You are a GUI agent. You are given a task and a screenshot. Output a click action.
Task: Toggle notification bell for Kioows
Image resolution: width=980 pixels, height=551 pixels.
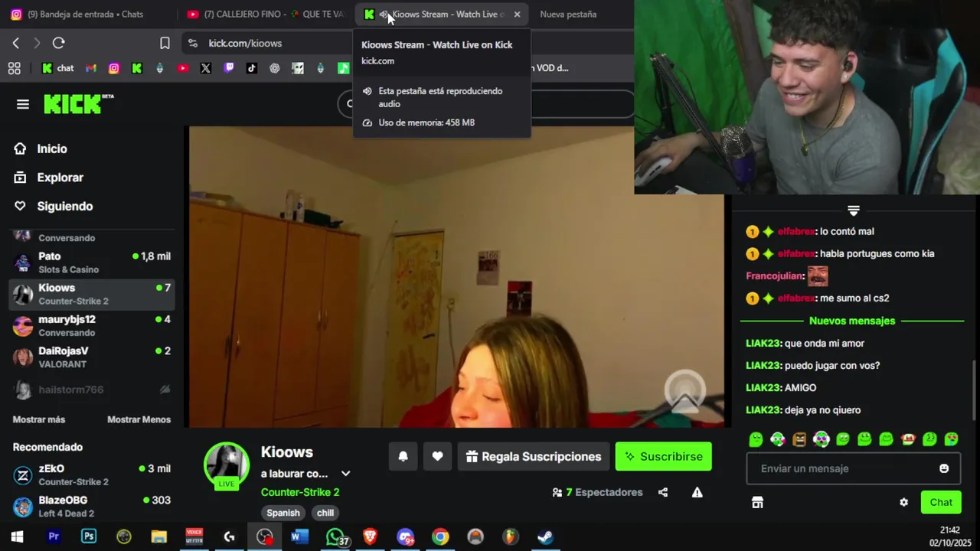(x=403, y=456)
